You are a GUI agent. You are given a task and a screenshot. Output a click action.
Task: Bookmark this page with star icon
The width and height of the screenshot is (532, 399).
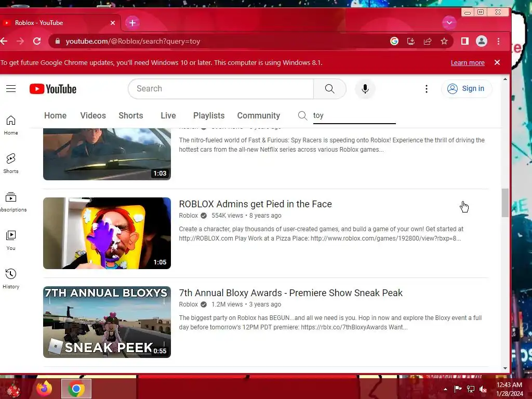click(x=444, y=41)
